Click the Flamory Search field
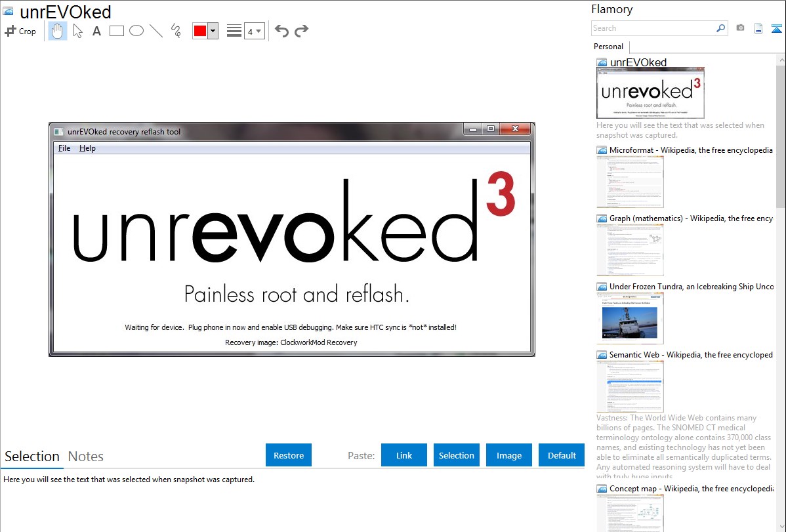Screen dimensions: 786x532 tap(653, 28)
